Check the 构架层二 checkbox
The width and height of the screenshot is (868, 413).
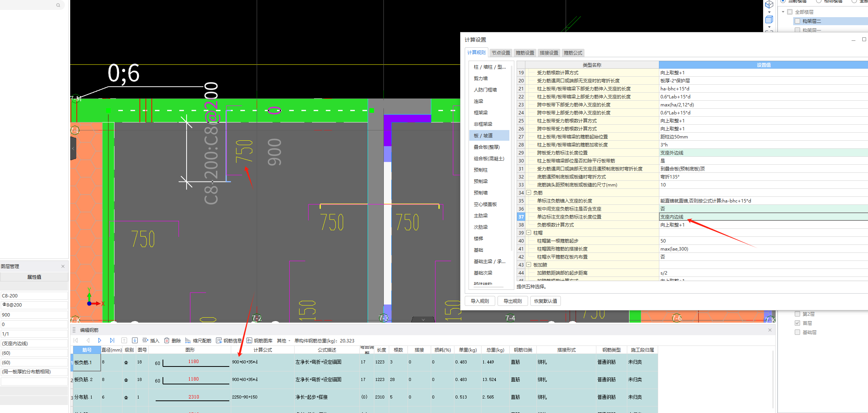coord(797,21)
